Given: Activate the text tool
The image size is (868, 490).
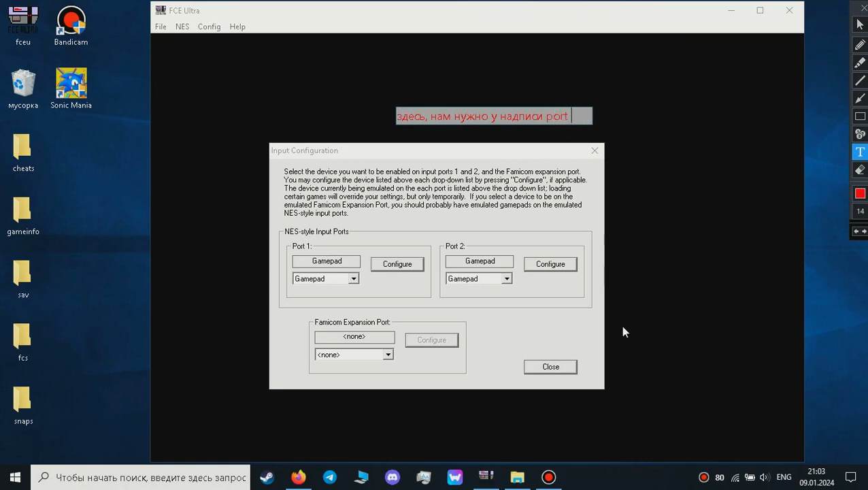Looking at the screenshot, I should (x=860, y=152).
